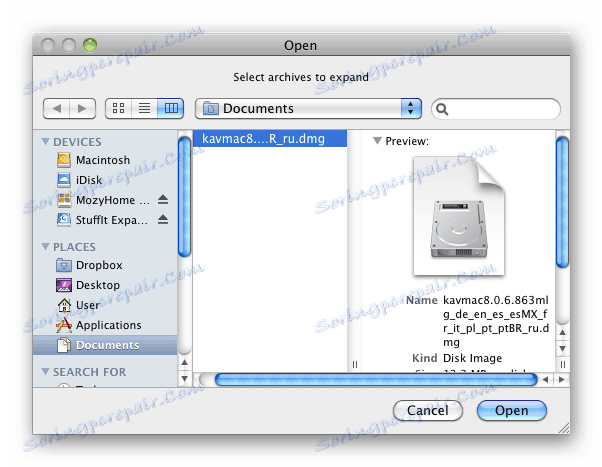Image resolution: width=602 pixels, height=467 pixels.
Task: Collapse the DEVICES section
Action: (45, 142)
